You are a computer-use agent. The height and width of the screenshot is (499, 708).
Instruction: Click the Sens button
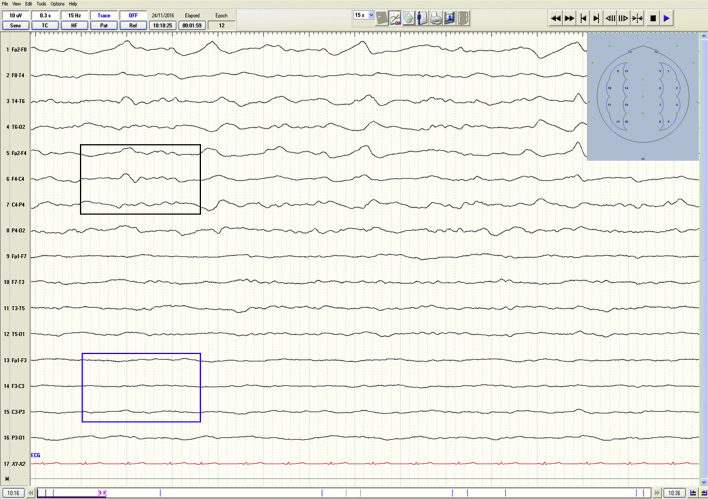16,26
